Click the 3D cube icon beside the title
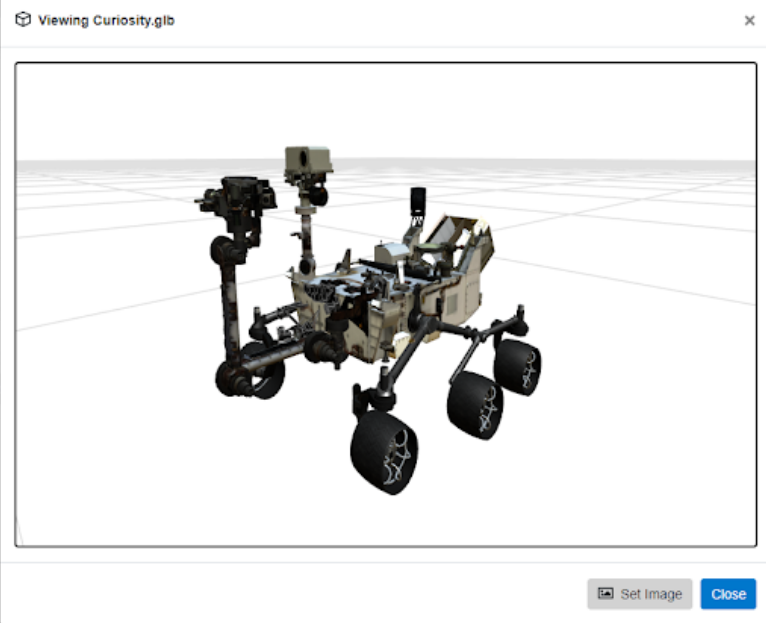This screenshot has height=623, width=766. (23, 20)
